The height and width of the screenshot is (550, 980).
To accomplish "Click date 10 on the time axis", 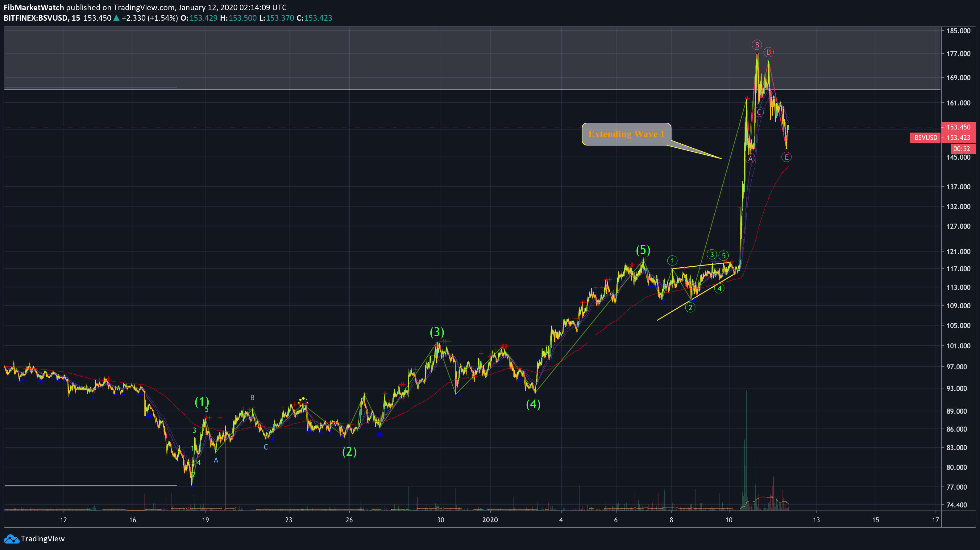I will [x=729, y=520].
